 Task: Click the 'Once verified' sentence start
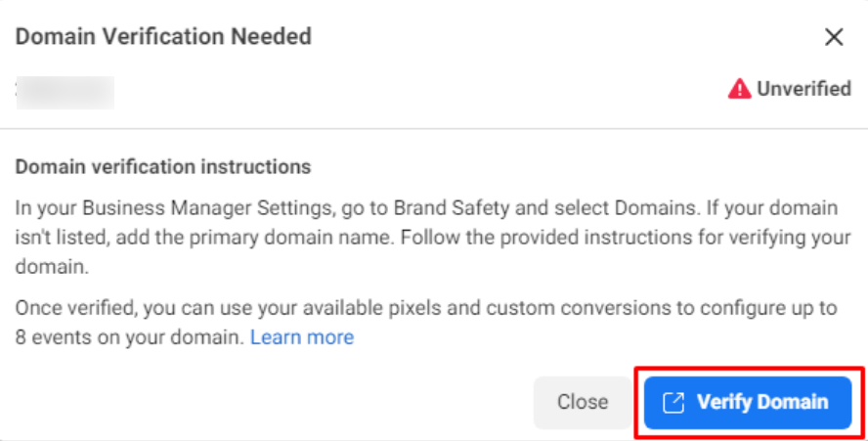[66, 308]
